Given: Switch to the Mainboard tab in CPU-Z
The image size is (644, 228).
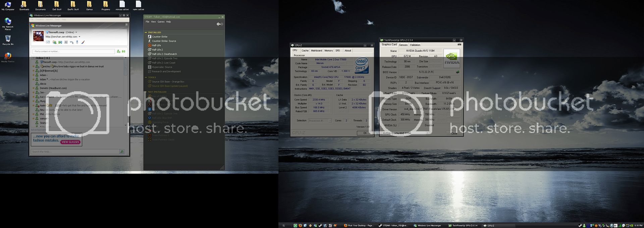Looking at the screenshot, I should pyautogui.click(x=316, y=51).
